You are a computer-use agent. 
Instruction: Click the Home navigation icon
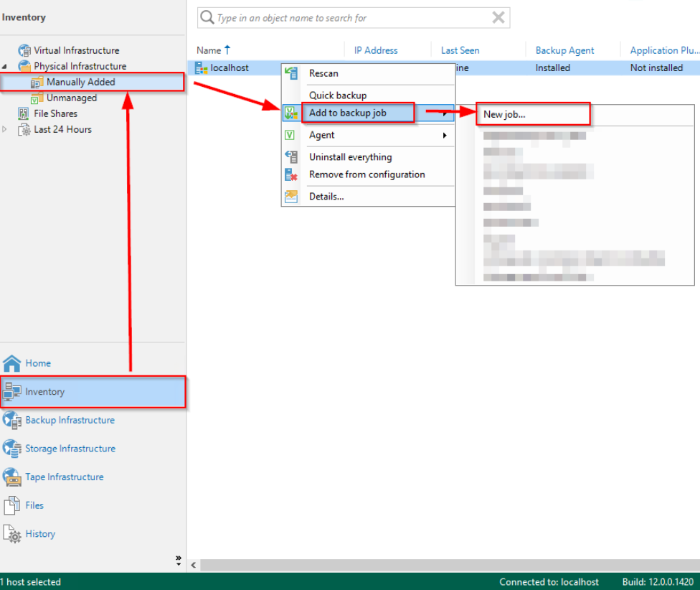[x=12, y=363]
